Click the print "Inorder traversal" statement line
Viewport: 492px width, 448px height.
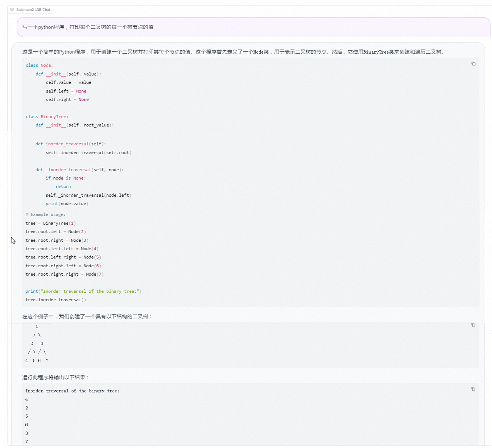[83, 291]
